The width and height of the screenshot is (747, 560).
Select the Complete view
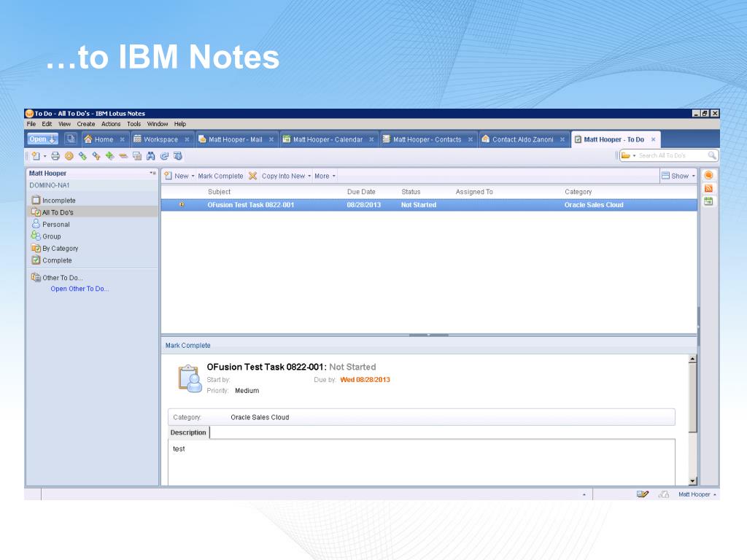click(57, 260)
